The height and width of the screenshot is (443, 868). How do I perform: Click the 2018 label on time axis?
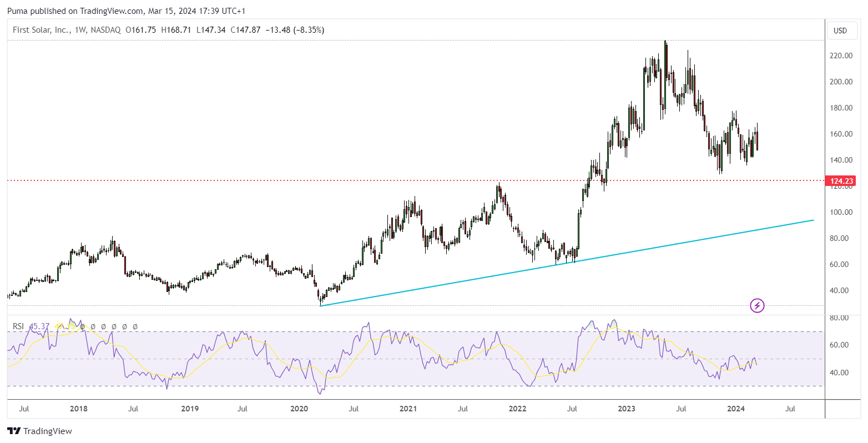pyautogui.click(x=79, y=409)
